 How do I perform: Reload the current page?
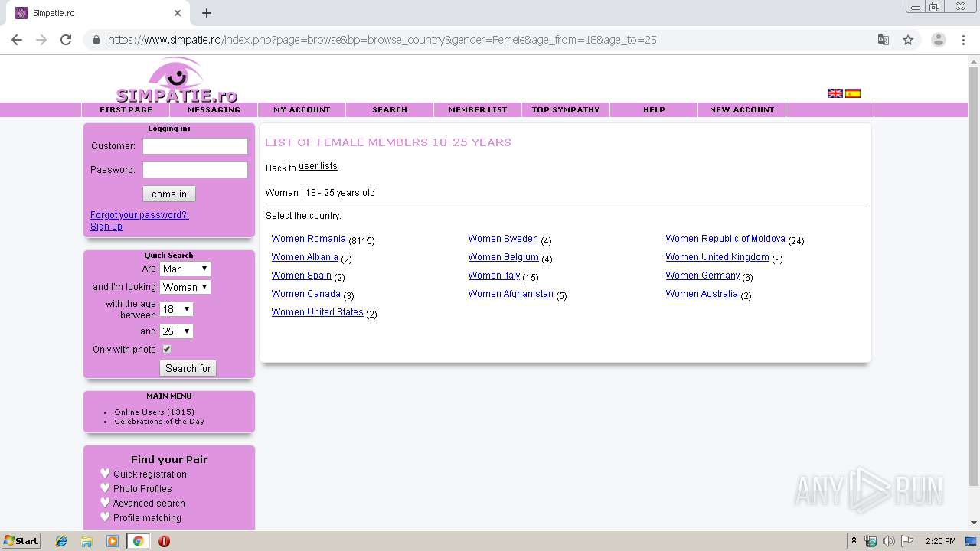(66, 40)
